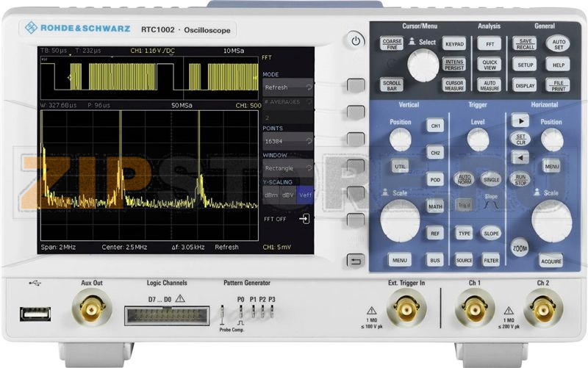Start FFT analysis button
The image size is (588, 368).
tap(490, 44)
